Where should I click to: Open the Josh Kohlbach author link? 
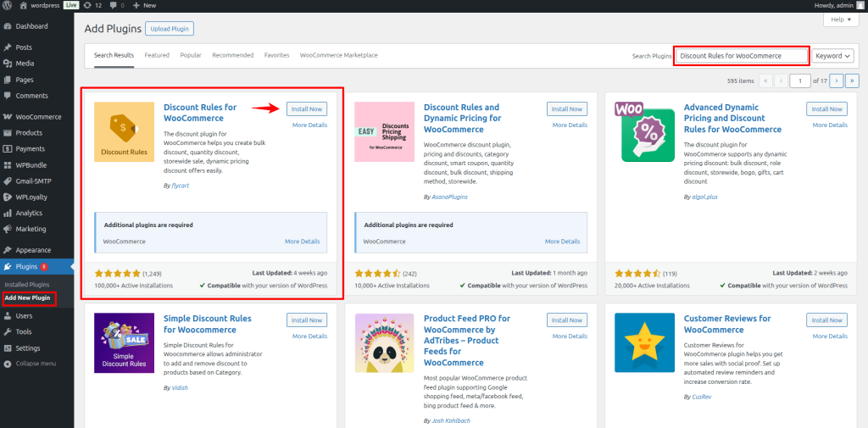[x=451, y=421]
